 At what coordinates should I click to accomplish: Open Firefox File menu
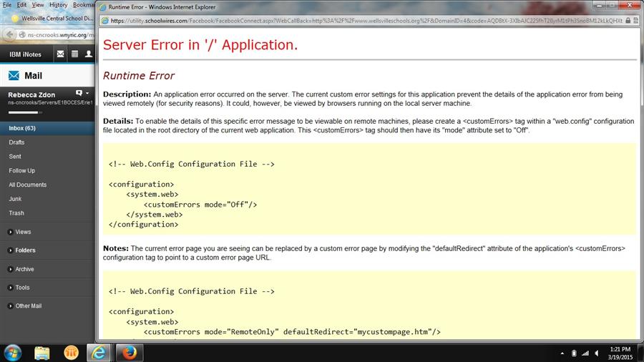tap(7, 5)
